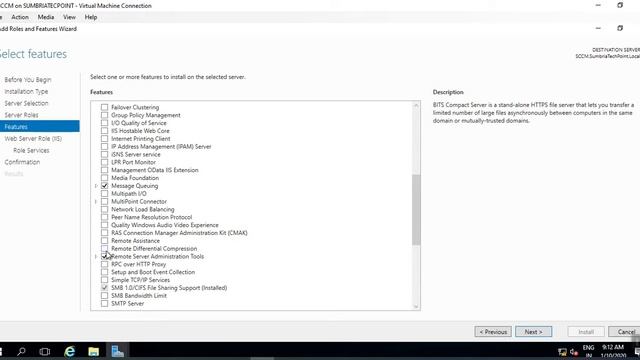Open the Help menu
Image resolution: width=640 pixels, height=360 pixels.
[91, 17]
